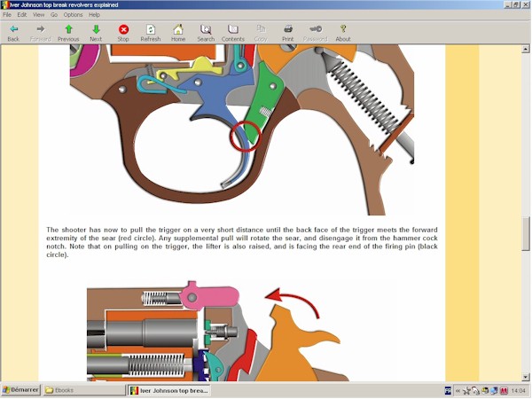Switch to the Ebooks taskbar window

83,390
